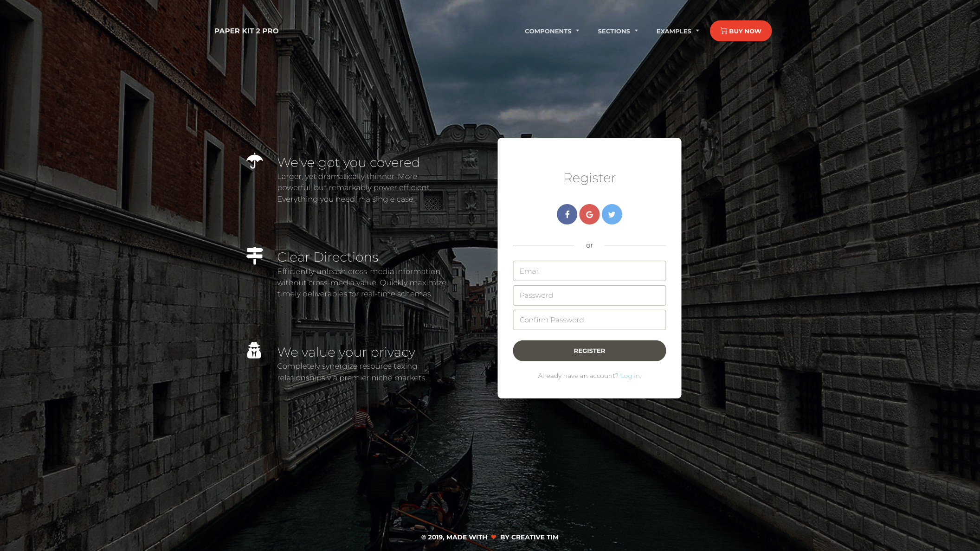Click the privacy/security feature icon

coord(254,351)
